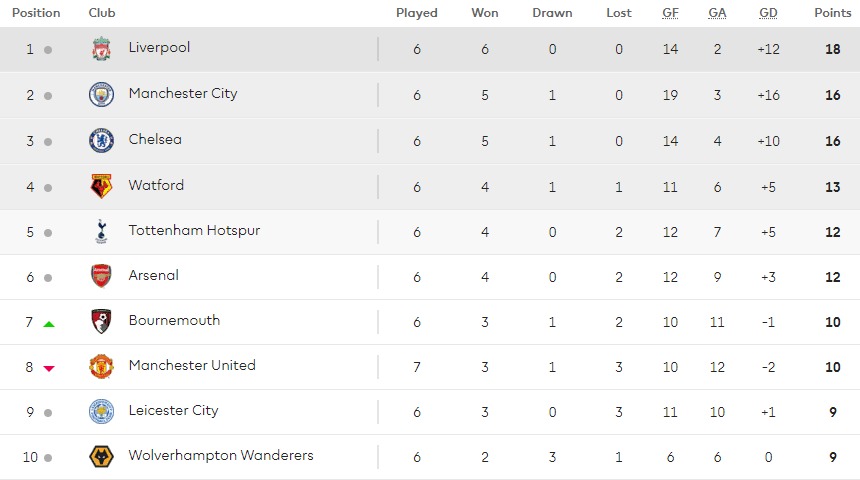
Task: Click the green up arrow beside Bournemouth
Action: pos(49,324)
